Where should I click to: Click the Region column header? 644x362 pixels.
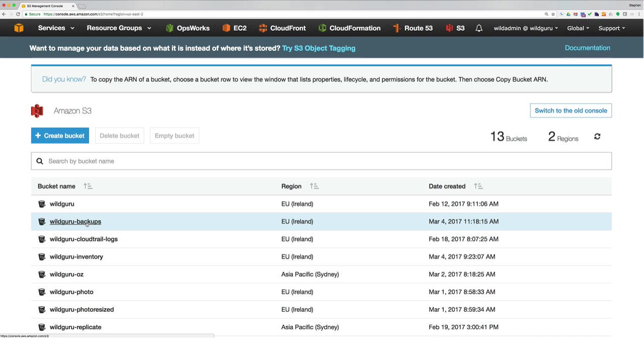291,187
